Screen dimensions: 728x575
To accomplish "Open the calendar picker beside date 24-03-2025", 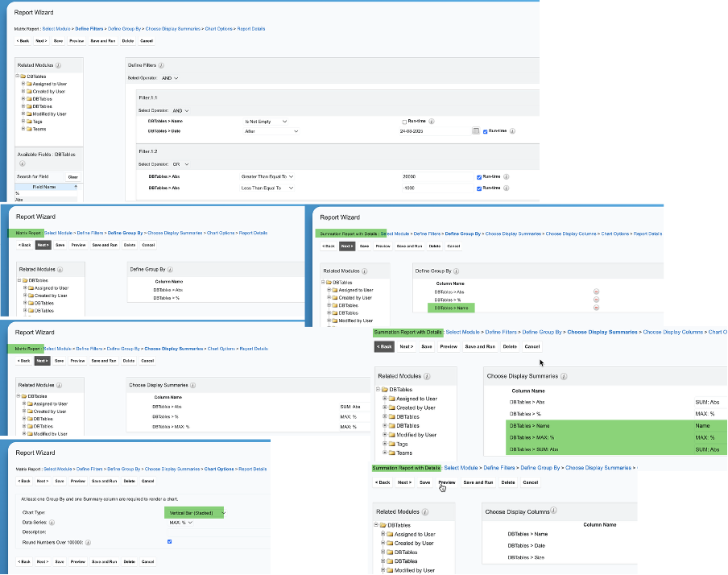I will 475,131.
